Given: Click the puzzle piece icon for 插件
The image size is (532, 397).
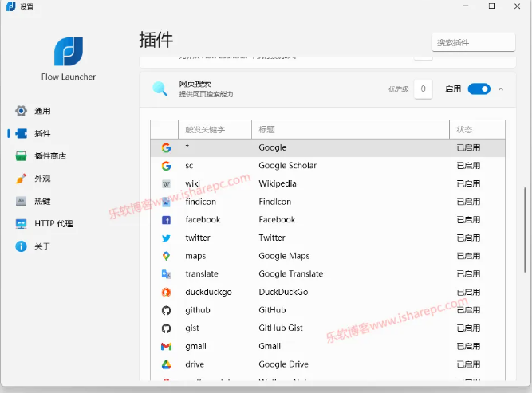Looking at the screenshot, I should pos(21,134).
